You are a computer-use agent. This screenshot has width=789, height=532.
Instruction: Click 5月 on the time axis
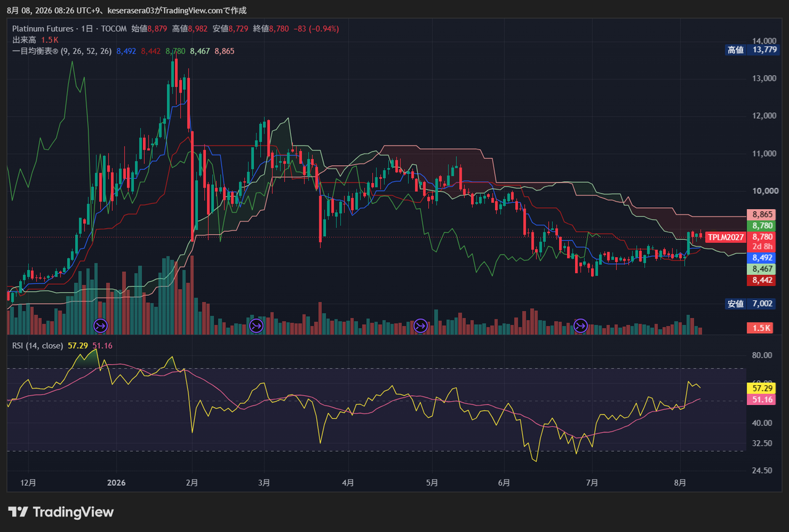432,483
